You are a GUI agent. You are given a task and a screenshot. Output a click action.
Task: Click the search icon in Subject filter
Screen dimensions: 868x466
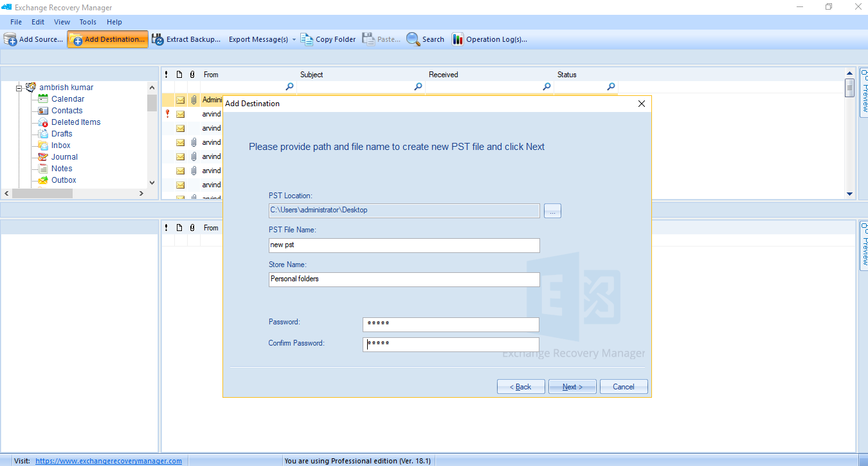pos(418,87)
